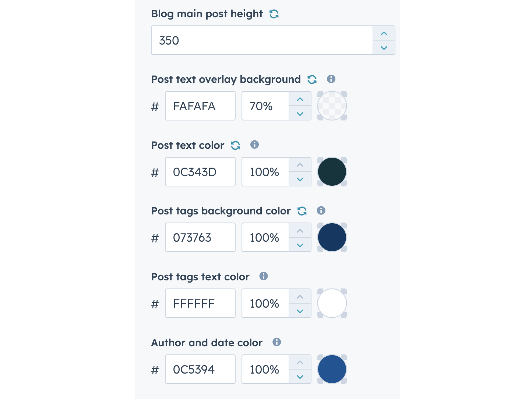Image resolution: width=532 pixels, height=399 pixels.
Task: Click the dark Post text color circle
Action: click(332, 171)
